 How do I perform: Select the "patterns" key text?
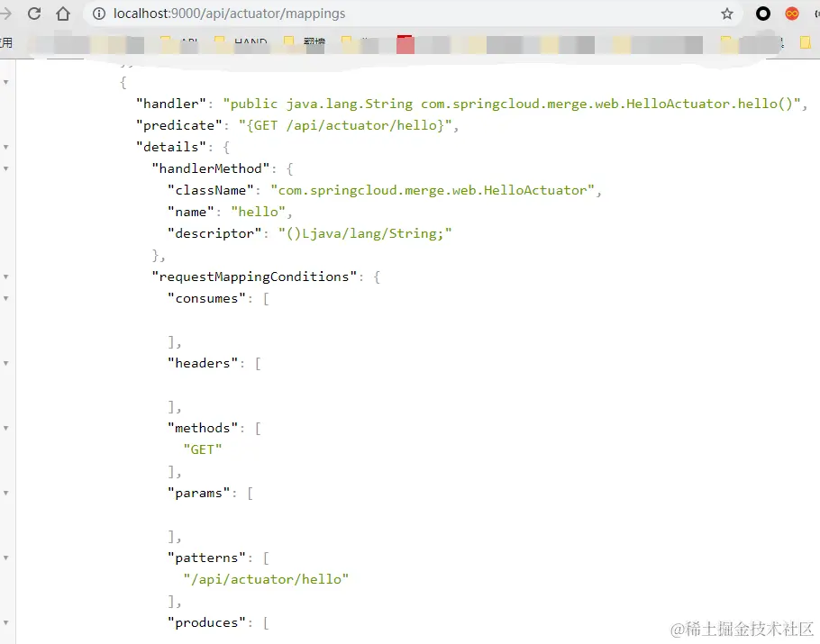click(x=206, y=558)
